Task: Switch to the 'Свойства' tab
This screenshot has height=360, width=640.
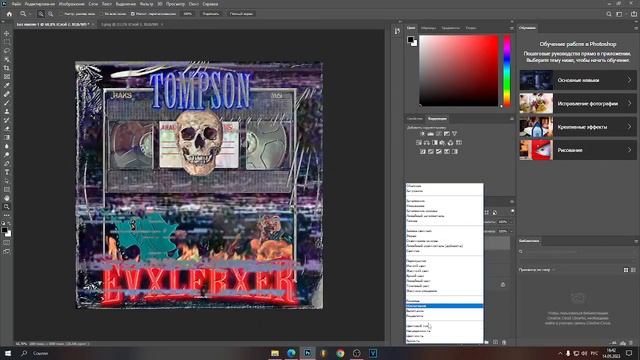Action: coord(414,119)
